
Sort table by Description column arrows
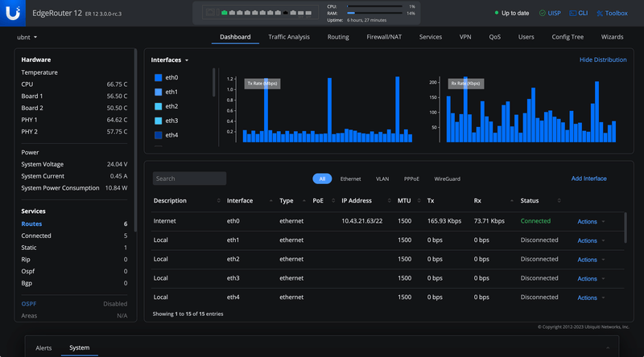pyautogui.click(x=218, y=201)
